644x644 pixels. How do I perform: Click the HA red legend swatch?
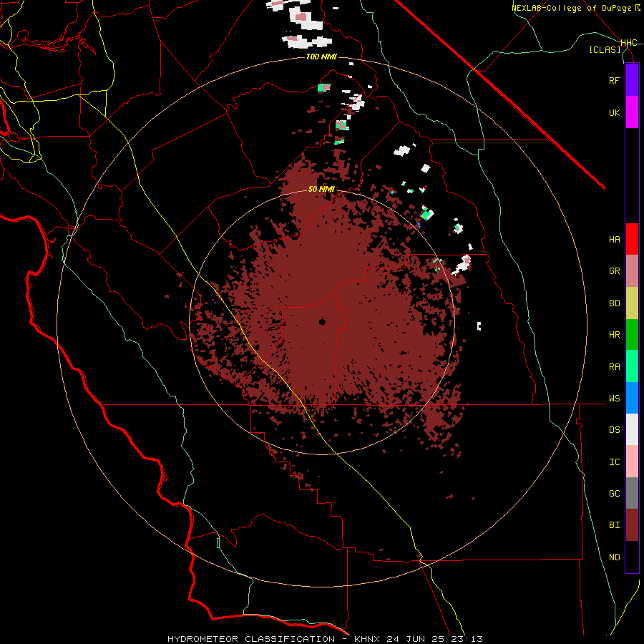632,239
